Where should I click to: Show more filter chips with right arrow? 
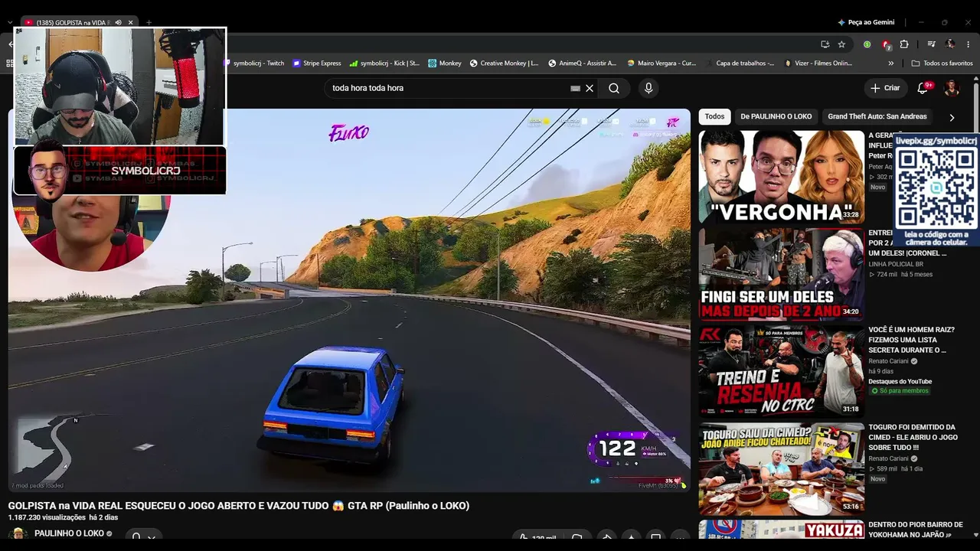[x=952, y=118]
